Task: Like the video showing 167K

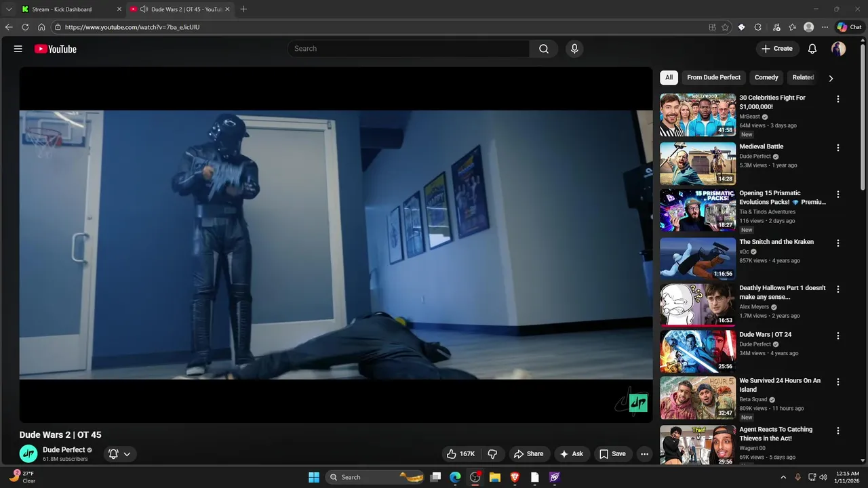Action: (460, 454)
